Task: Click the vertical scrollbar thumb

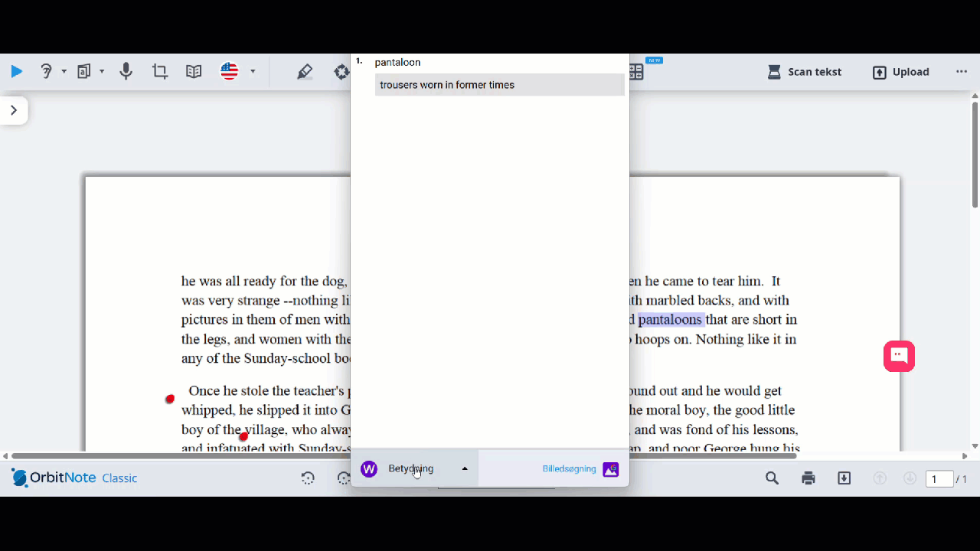Action: [x=975, y=153]
